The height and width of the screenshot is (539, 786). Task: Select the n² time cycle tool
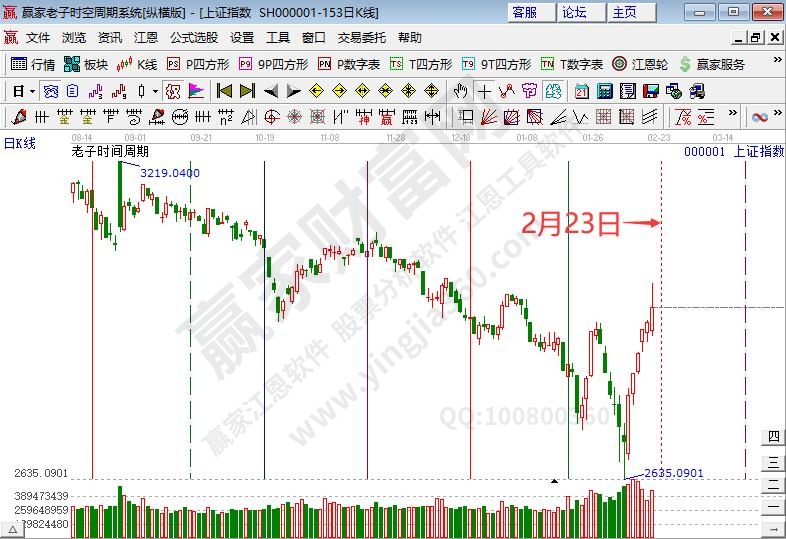tap(226, 117)
